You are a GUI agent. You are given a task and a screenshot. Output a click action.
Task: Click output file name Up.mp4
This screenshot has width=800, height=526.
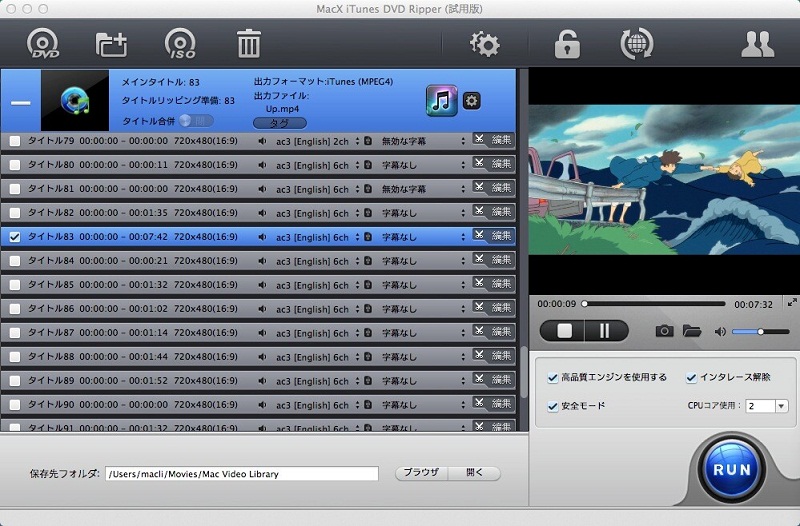tap(282, 109)
